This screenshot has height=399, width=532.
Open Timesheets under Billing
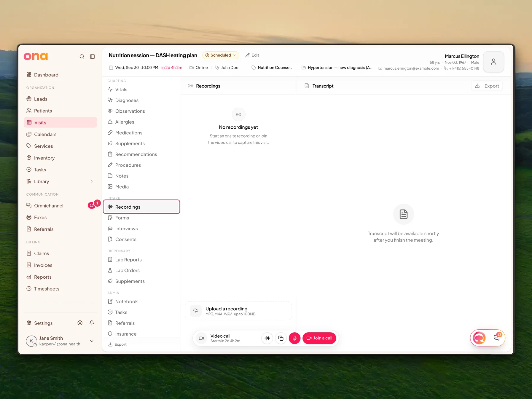click(x=60, y=289)
